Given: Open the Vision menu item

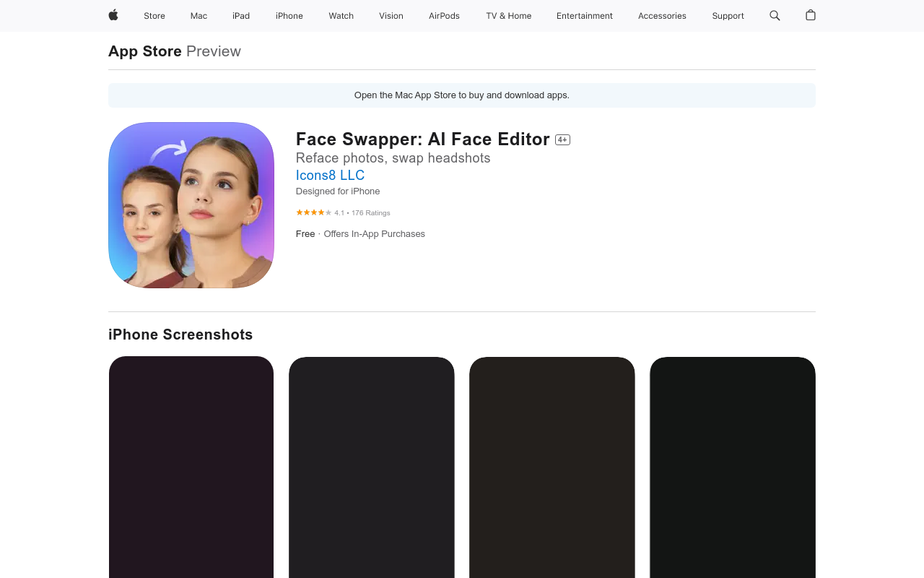Looking at the screenshot, I should [x=391, y=16].
